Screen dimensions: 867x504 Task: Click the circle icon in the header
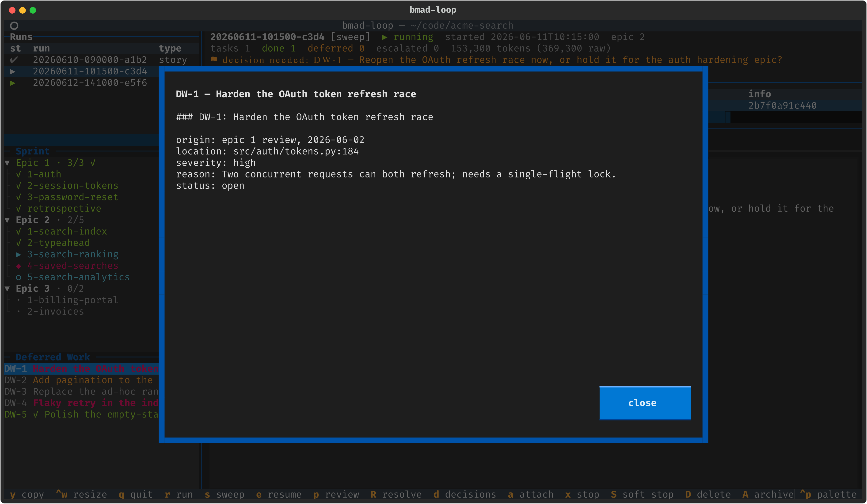point(14,26)
